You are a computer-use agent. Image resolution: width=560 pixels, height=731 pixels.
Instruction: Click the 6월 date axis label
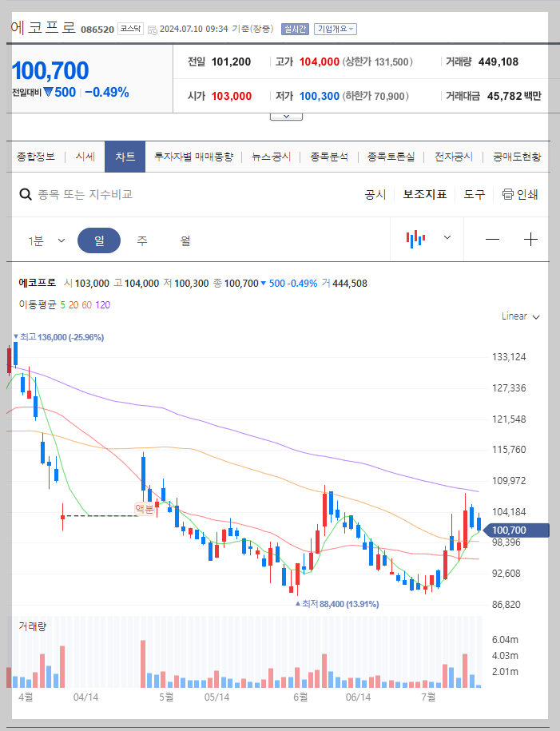[300, 697]
